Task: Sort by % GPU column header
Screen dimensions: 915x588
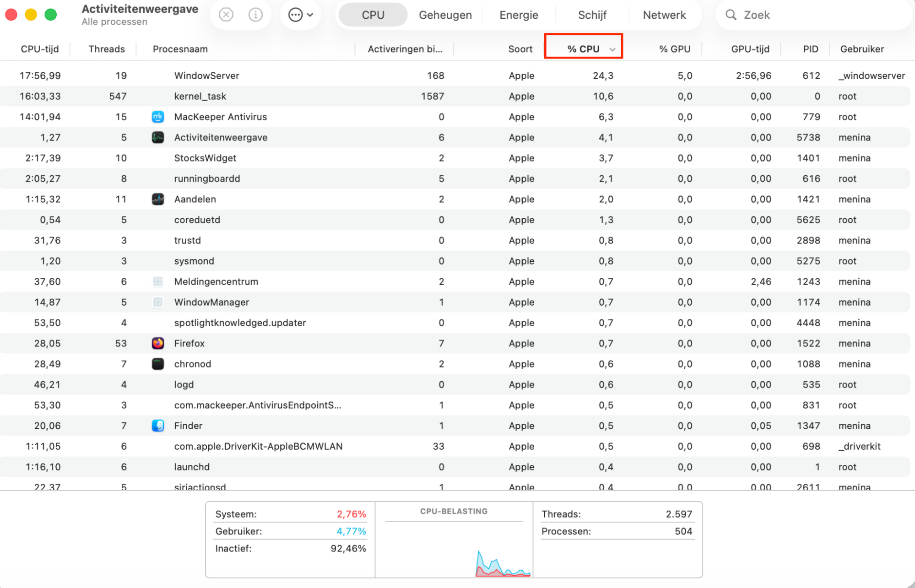Action: click(675, 49)
